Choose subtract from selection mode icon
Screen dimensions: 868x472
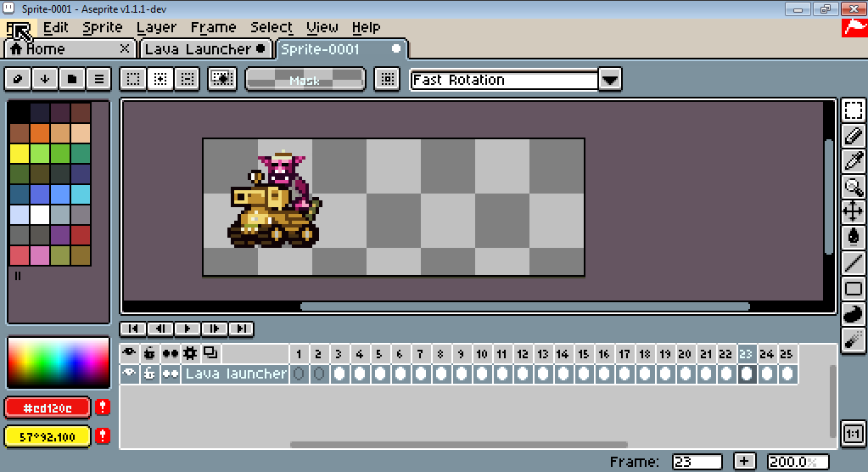[x=188, y=79]
